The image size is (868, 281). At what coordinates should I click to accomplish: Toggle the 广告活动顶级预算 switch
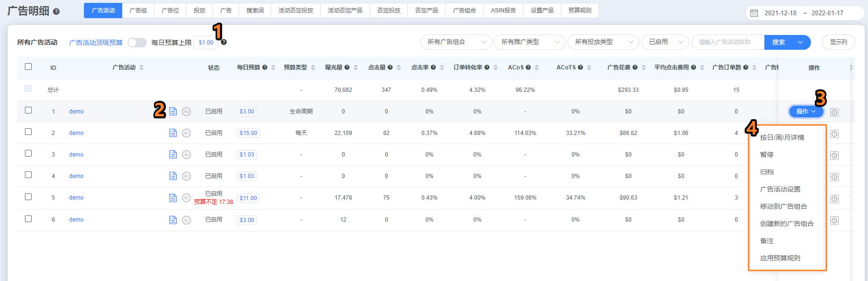click(137, 43)
